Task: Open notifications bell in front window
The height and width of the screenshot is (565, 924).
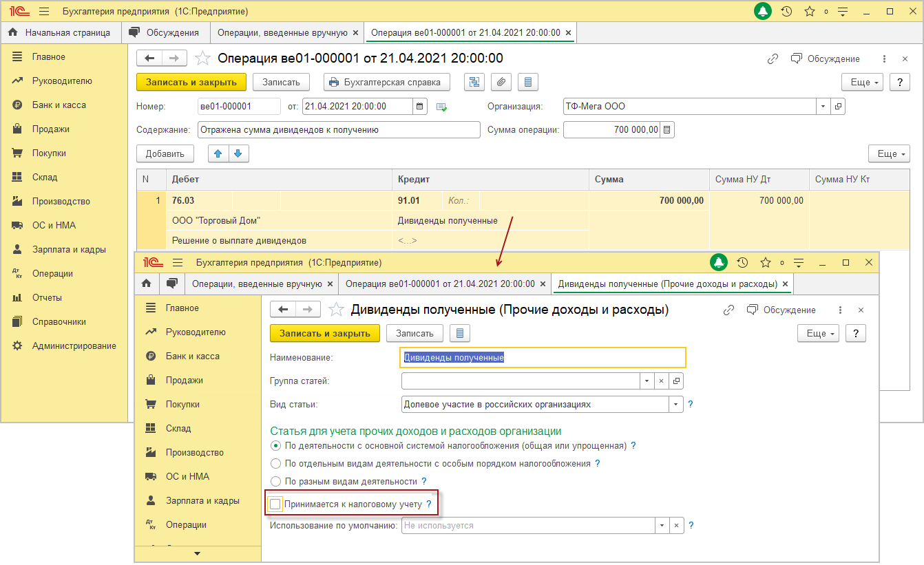Action: 719,262
